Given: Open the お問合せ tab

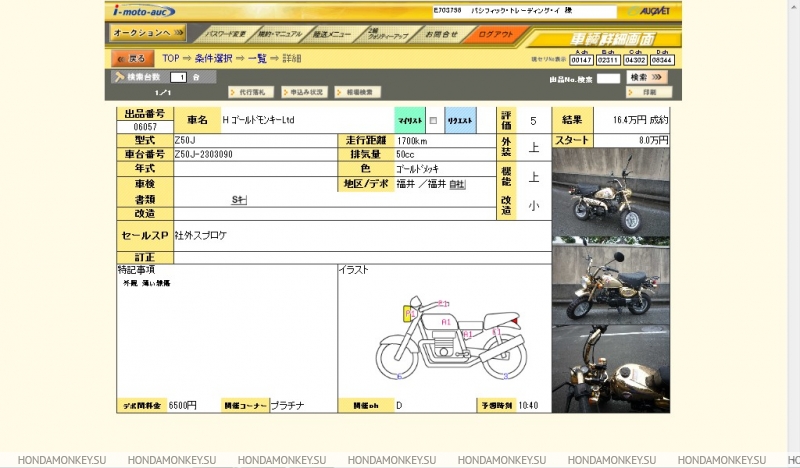Looking at the screenshot, I should coord(442,34).
